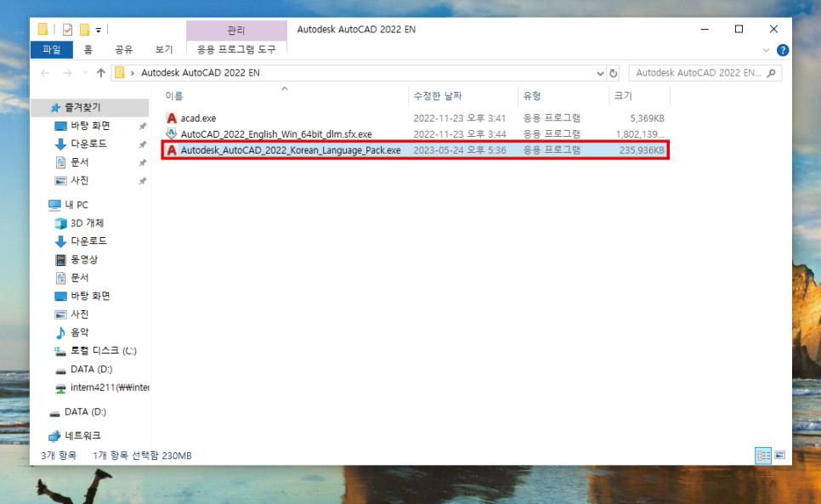This screenshot has width=821, height=504.
Task: Expand the ribbon with the chevron
Action: click(x=766, y=50)
